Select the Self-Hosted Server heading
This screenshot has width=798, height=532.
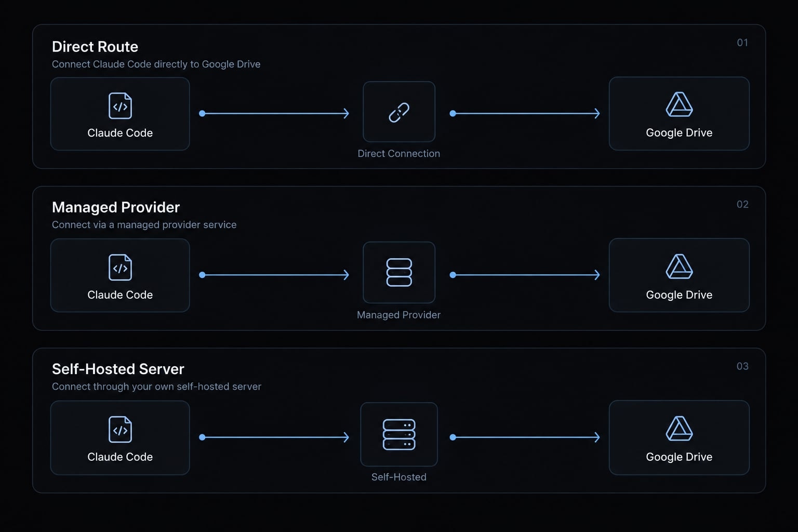point(118,369)
